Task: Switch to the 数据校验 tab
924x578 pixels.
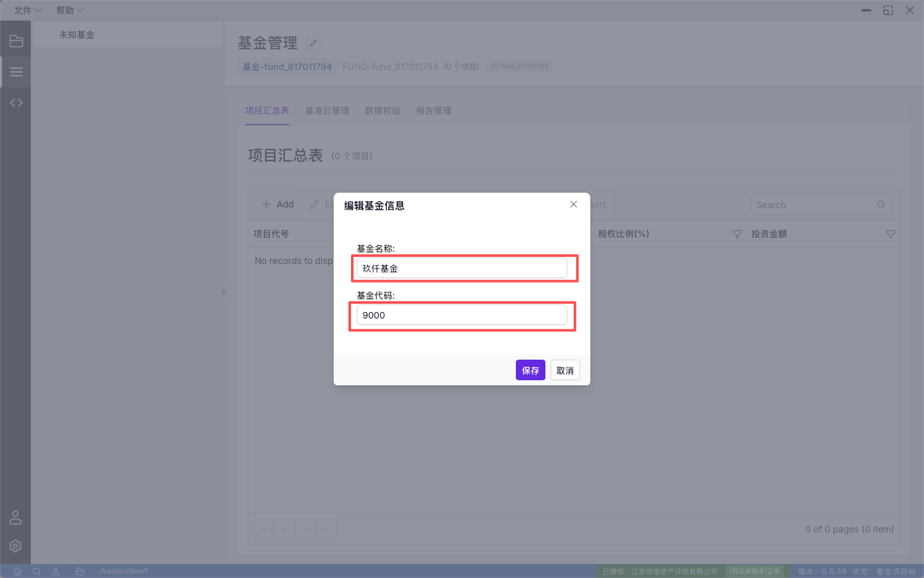Action: point(382,110)
